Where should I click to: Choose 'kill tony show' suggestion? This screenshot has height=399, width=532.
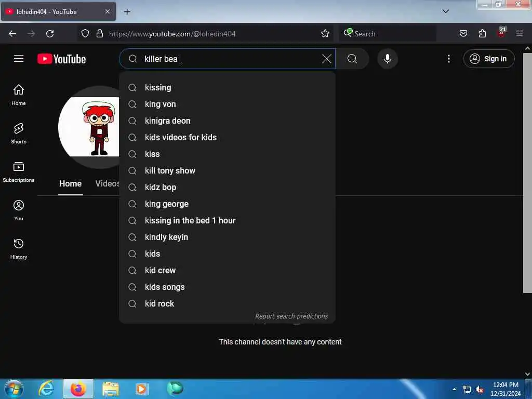pos(228,170)
